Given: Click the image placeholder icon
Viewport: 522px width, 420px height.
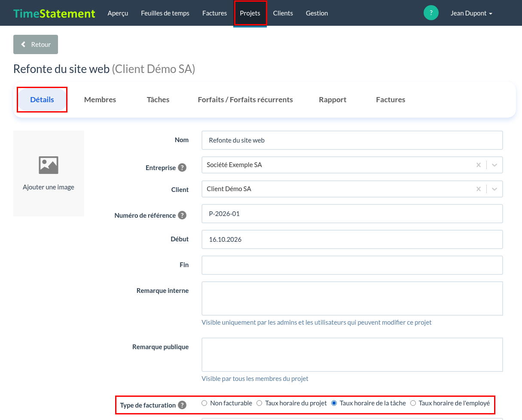Looking at the screenshot, I should [x=49, y=165].
